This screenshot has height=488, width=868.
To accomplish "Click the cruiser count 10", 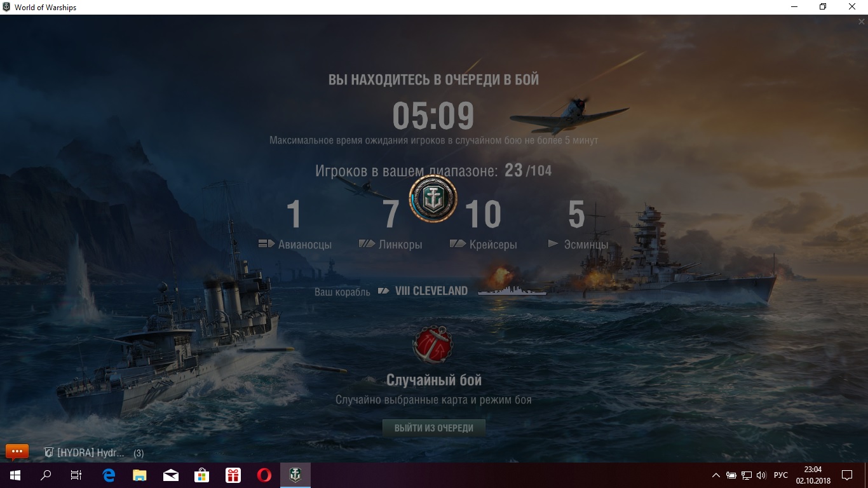I will pos(484,215).
